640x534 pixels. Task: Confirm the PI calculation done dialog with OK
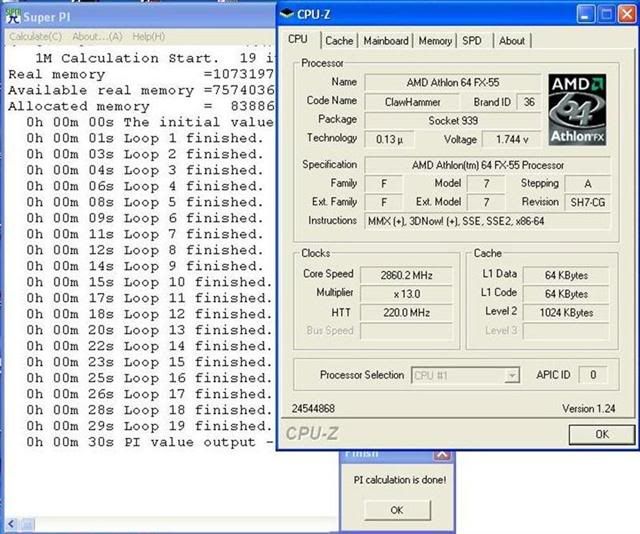click(x=396, y=510)
